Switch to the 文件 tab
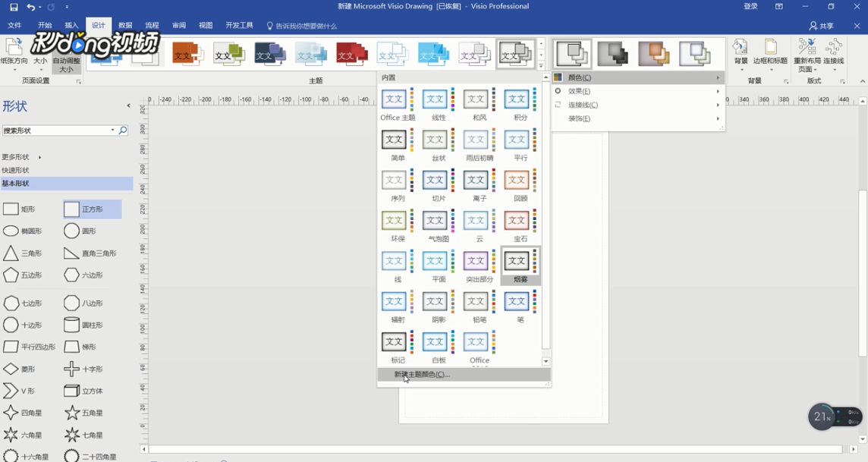Viewport: 868px width, 462px height. (x=15, y=26)
